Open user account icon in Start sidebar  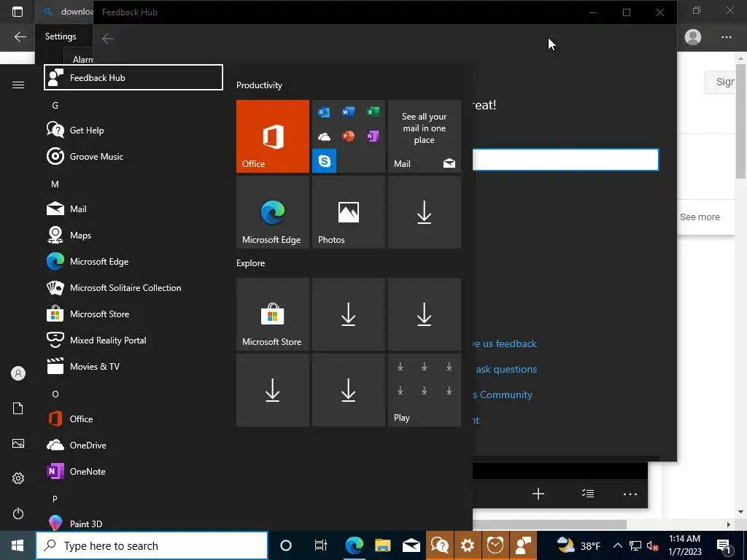[18, 373]
